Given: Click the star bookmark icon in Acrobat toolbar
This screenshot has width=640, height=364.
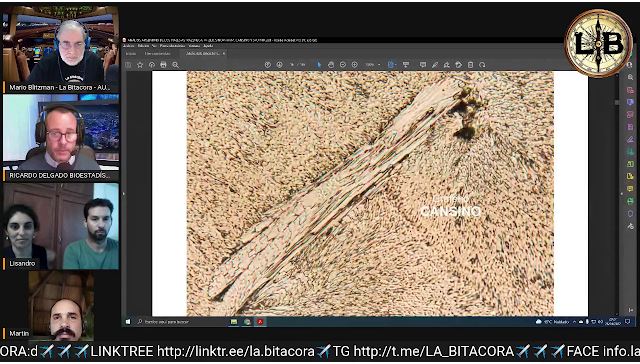Looking at the screenshot, I should pyautogui.click(x=140, y=65).
